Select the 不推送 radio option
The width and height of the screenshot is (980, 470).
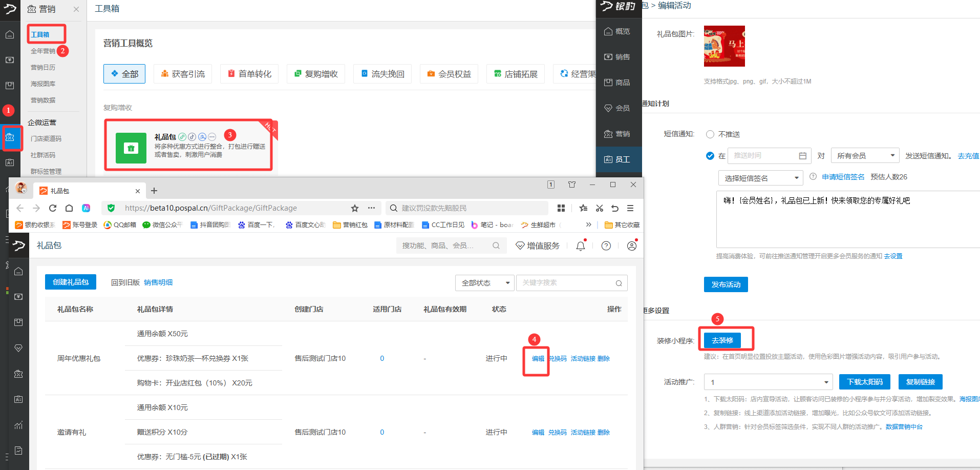pyautogui.click(x=710, y=134)
